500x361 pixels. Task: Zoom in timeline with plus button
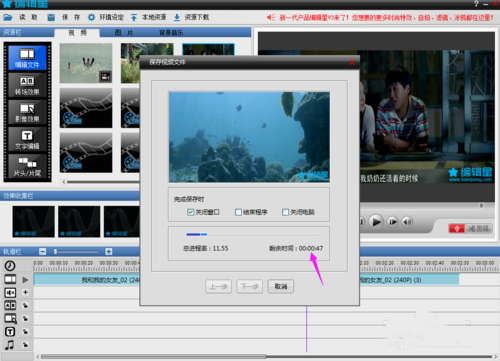click(109, 251)
